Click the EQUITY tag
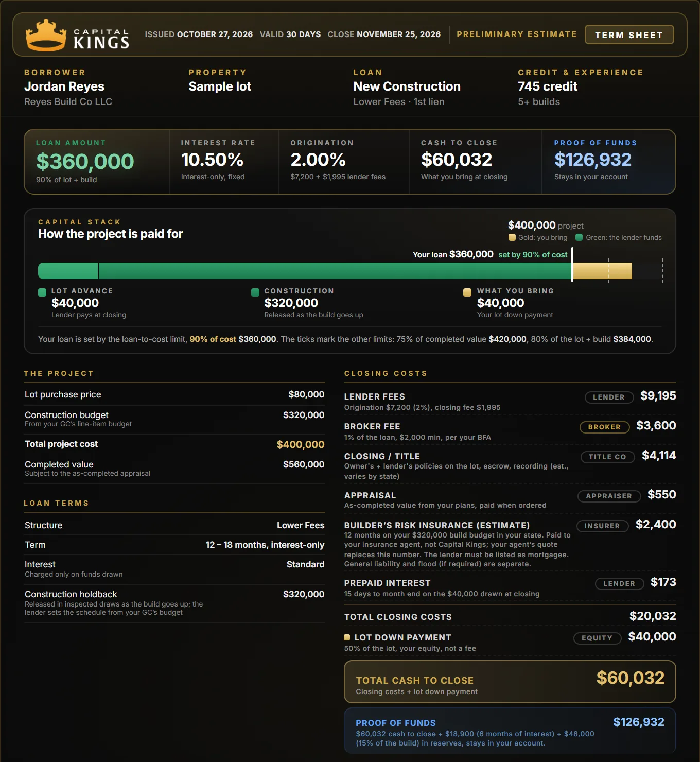The width and height of the screenshot is (700, 762). 597,638
